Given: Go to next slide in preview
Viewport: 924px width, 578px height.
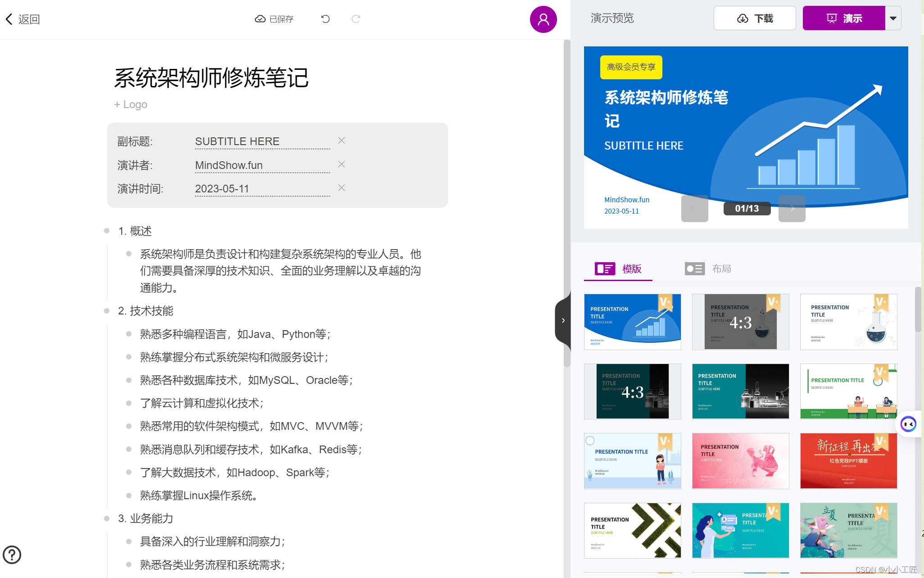Looking at the screenshot, I should coord(792,209).
